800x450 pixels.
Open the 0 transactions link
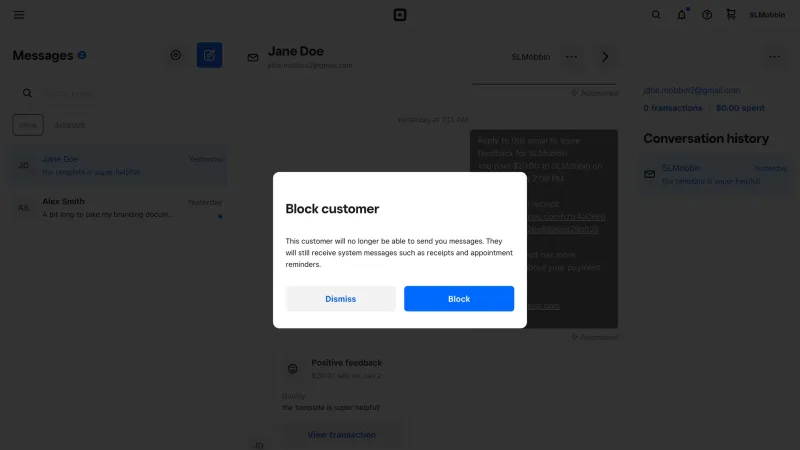pos(672,108)
